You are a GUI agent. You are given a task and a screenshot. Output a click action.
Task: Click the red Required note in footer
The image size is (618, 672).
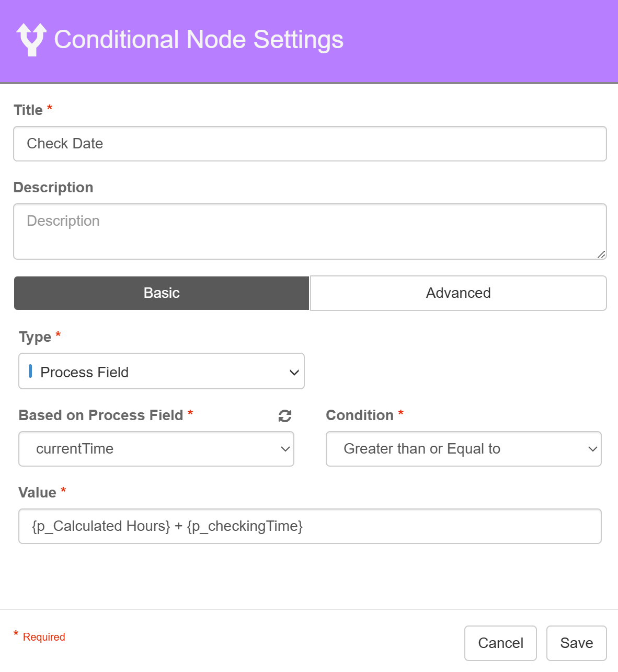[44, 637]
